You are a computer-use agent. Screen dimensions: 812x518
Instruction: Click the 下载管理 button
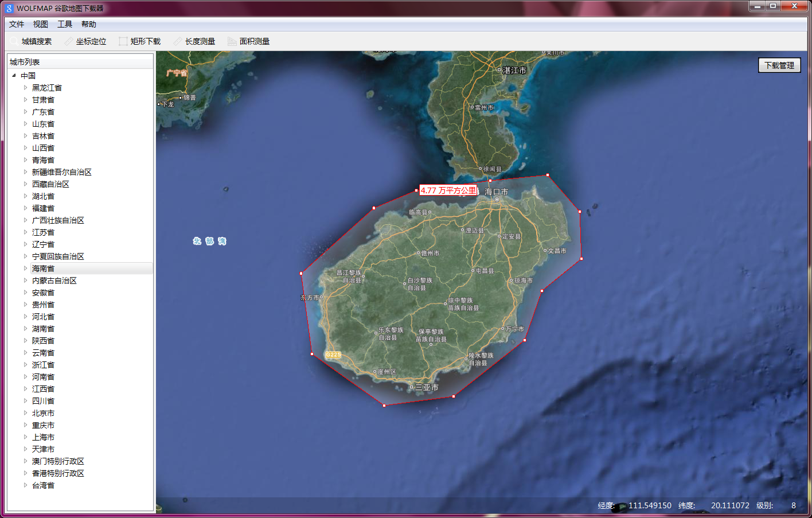tap(779, 65)
